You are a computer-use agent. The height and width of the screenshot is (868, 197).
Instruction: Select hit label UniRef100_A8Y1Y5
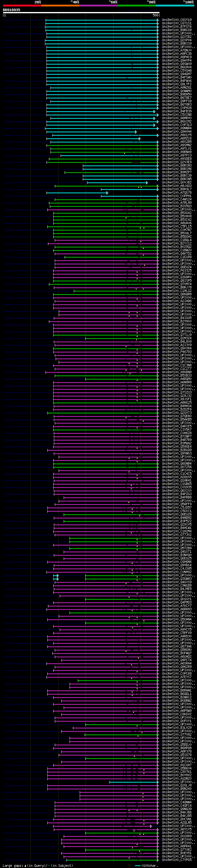click(x=177, y=829)
